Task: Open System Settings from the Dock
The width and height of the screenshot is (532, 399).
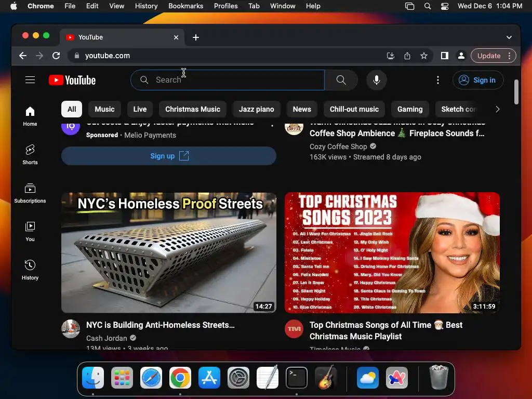Action: point(238,378)
